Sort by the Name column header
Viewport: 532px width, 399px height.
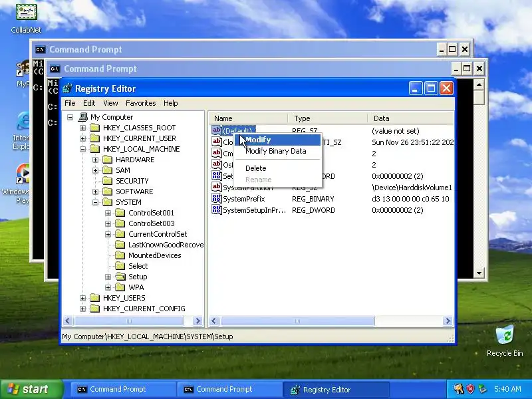coord(248,118)
